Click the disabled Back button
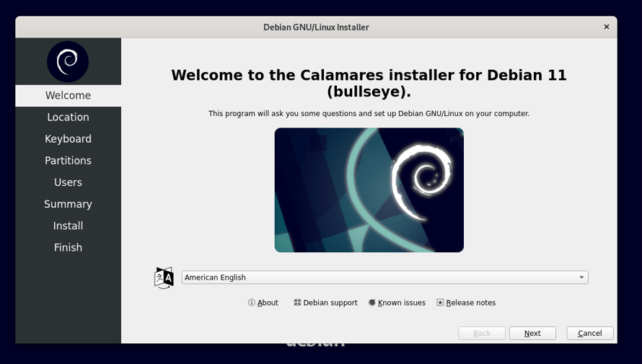642x364 pixels. (482, 333)
